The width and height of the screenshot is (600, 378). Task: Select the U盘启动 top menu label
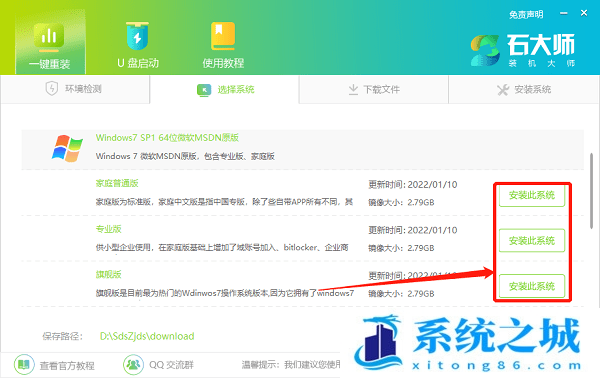click(138, 63)
